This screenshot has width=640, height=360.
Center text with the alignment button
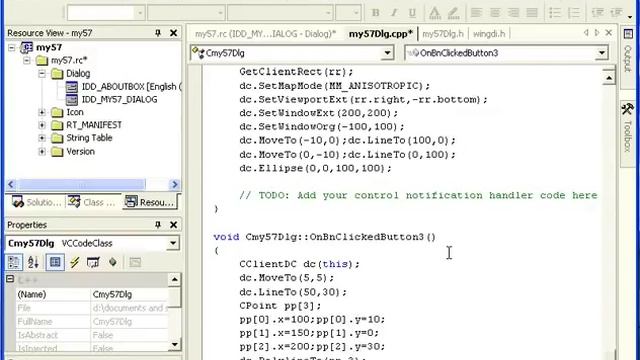(495, 13)
